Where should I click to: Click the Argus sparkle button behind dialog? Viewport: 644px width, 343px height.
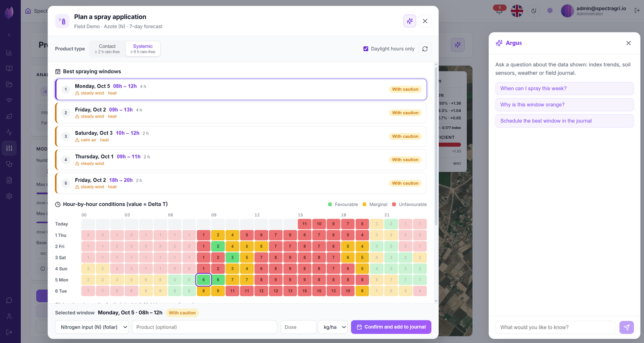pos(458,45)
